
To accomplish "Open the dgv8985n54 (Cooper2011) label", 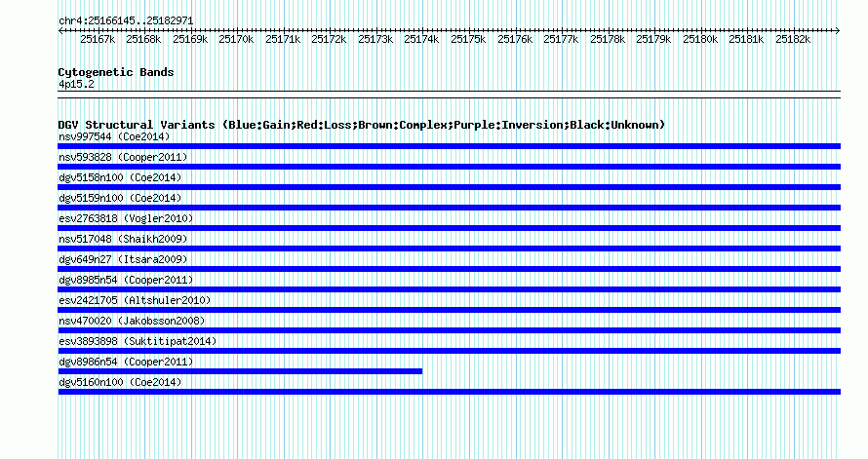I will (126, 280).
